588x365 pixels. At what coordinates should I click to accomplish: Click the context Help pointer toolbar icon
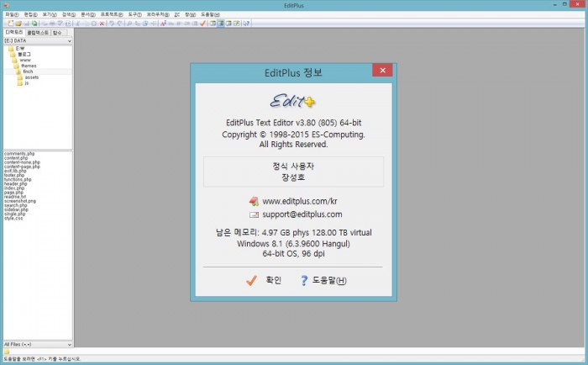[x=246, y=24]
